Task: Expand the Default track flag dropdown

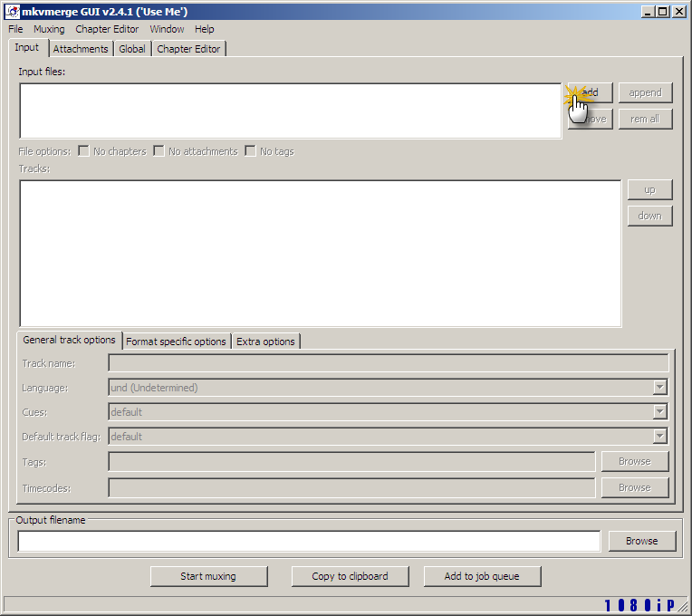Action: tap(659, 436)
